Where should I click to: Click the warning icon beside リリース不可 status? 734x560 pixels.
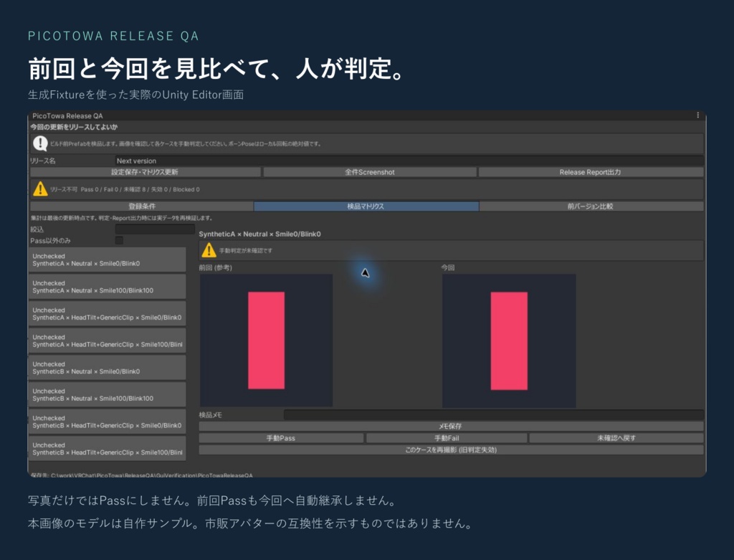40,189
